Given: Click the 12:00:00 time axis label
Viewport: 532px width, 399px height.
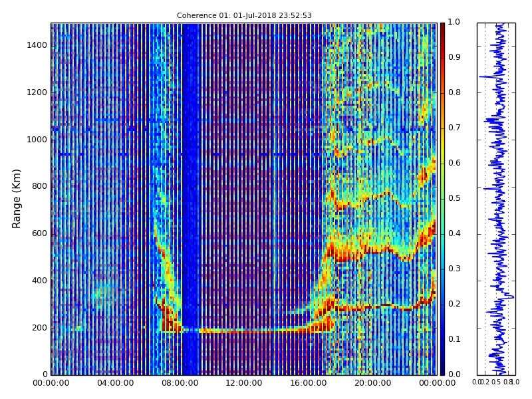Looking at the screenshot, I should pyautogui.click(x=244, y=383).
